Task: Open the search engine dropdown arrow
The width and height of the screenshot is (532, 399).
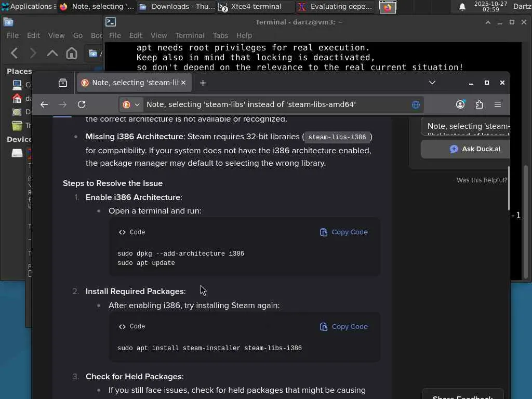Action: pyautogui.click(x=137, y=104)
